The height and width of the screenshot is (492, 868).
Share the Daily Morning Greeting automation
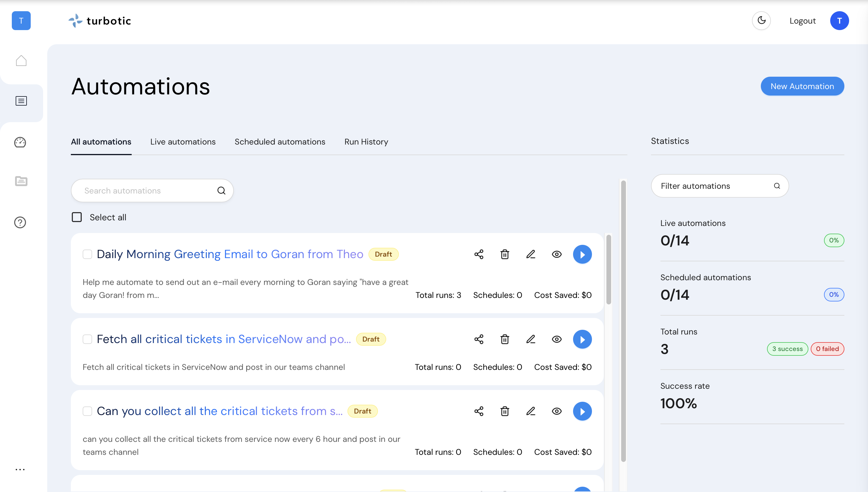click(479, 254)
